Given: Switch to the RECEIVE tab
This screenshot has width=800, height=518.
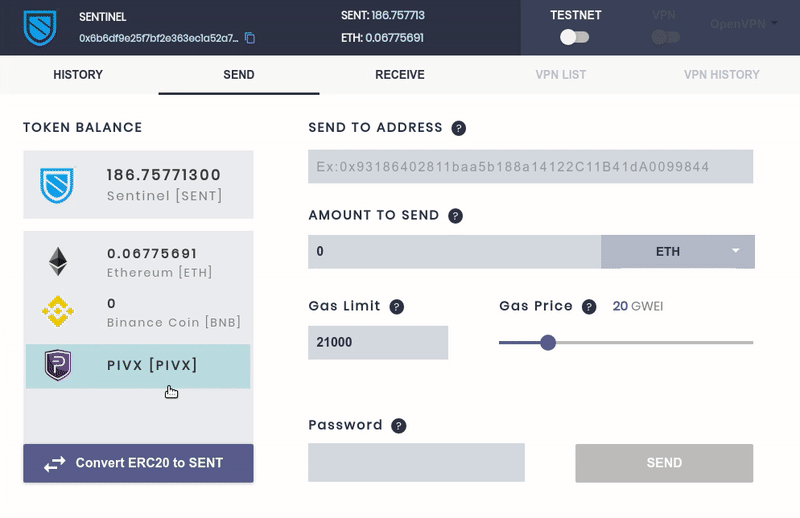Looking at the screenshot, I should point(399,75).
